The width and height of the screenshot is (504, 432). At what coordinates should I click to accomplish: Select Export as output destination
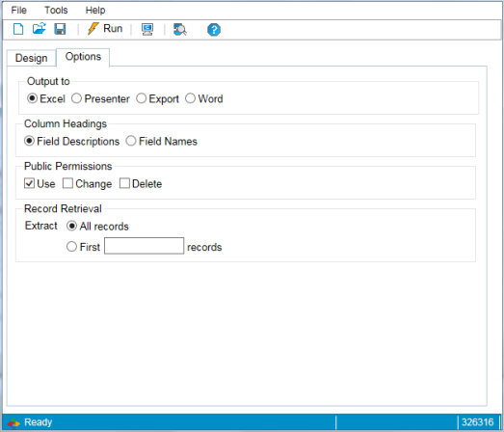pos(157,98)
